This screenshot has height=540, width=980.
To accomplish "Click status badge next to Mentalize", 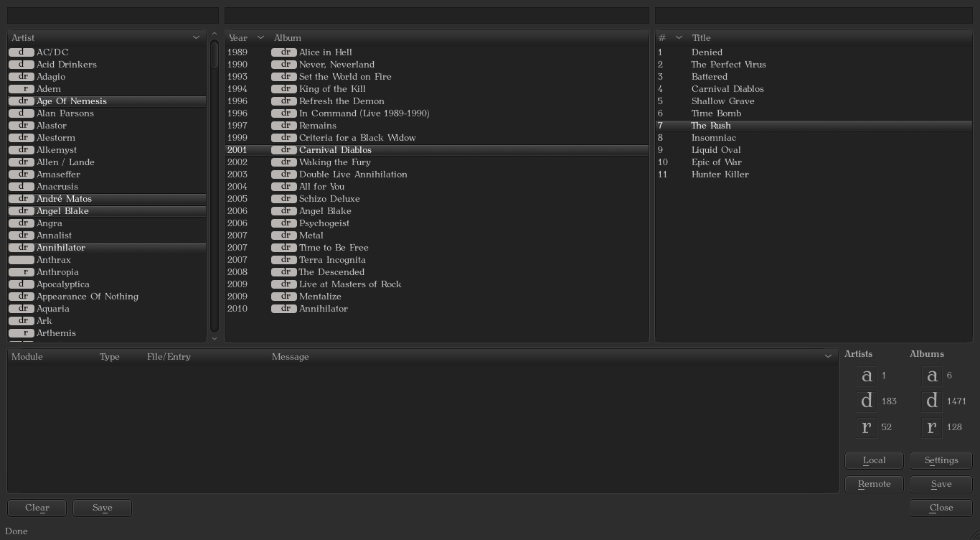I will pos(284,297).
